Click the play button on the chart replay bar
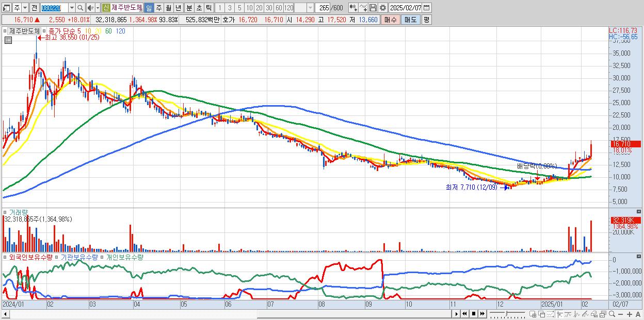Image resolution: width=644 pixels, height=320 pixels. point(456,314)
